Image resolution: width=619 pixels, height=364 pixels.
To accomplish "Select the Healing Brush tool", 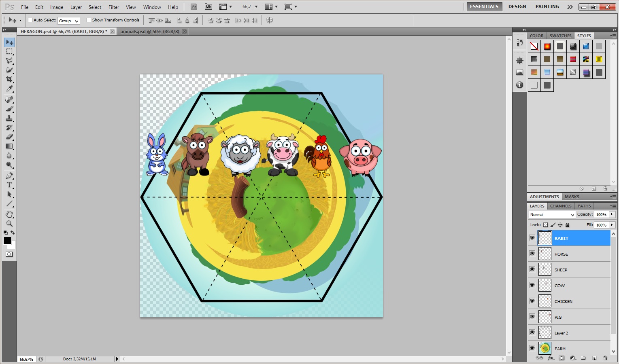I will (9, 99).
